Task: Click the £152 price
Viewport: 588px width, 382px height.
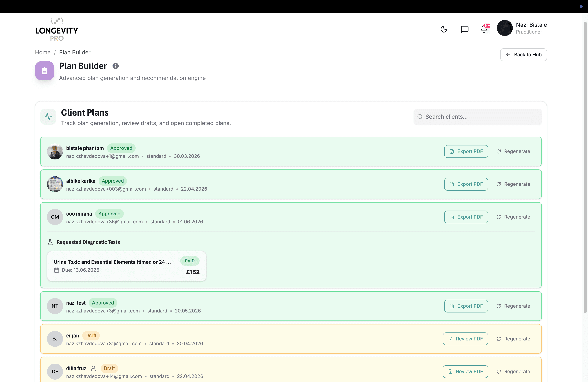Action: [193, 272]
